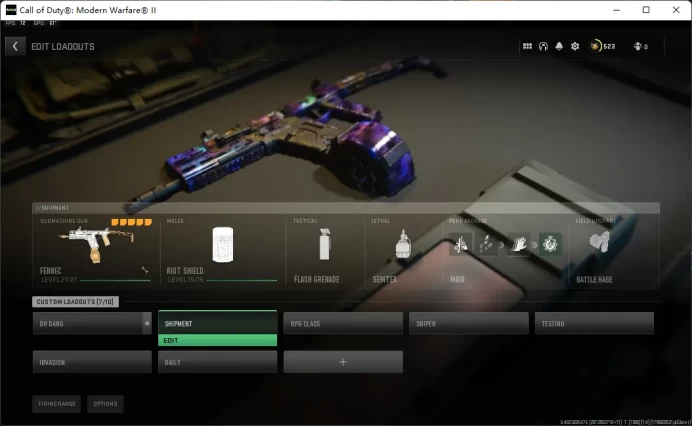The image size is (692, 426).
Task: Select the SNIPER loadout
Action: pos(469,324)
